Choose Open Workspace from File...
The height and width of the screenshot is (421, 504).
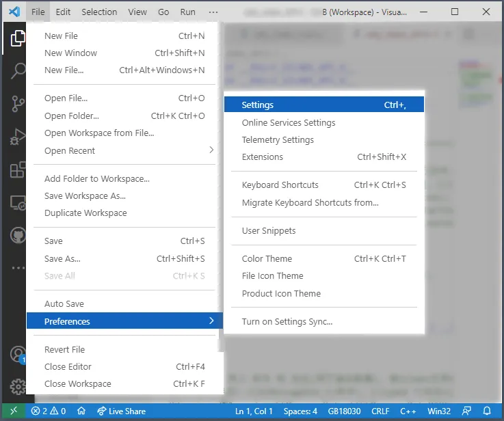tap(124, 133)
